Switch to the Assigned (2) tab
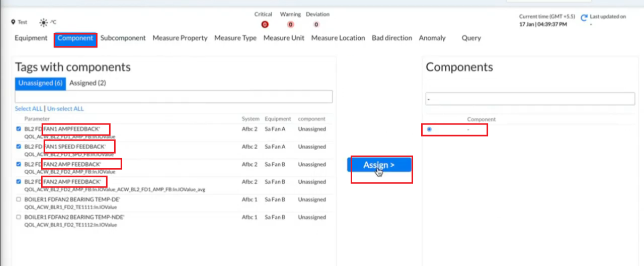644x266 pixels. pyautogui.click(x=88, y=83)
